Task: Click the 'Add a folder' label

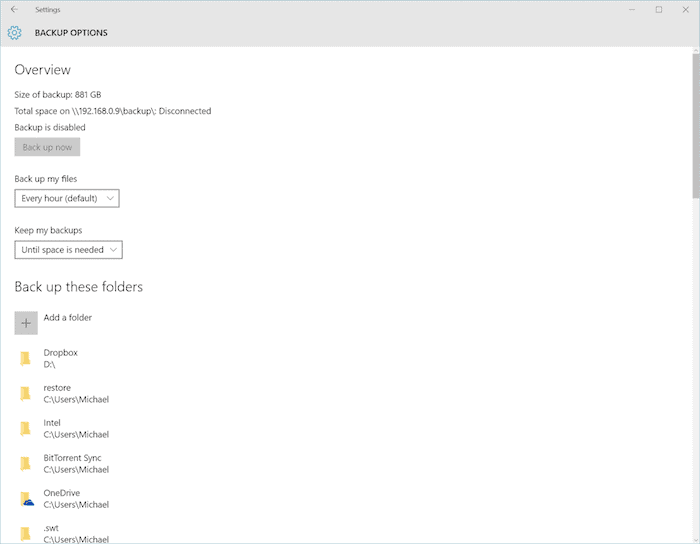Action: (x=68, y=318)
